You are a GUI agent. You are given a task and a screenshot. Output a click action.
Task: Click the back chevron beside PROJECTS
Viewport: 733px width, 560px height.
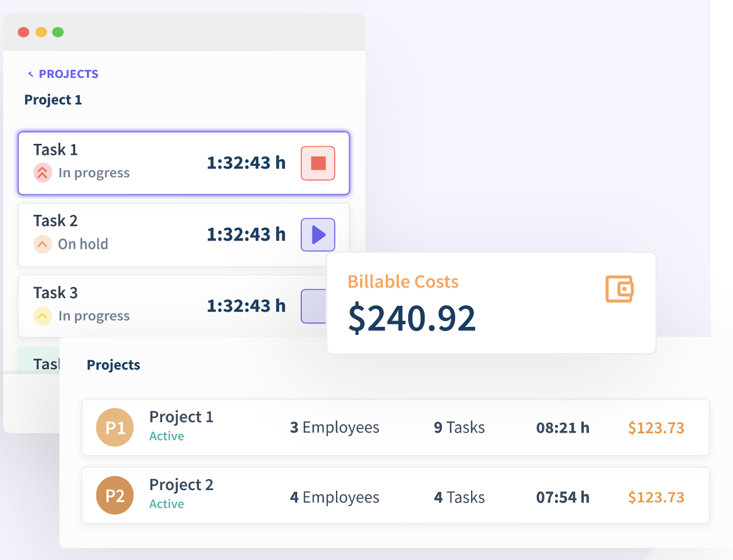click(31, 74)
